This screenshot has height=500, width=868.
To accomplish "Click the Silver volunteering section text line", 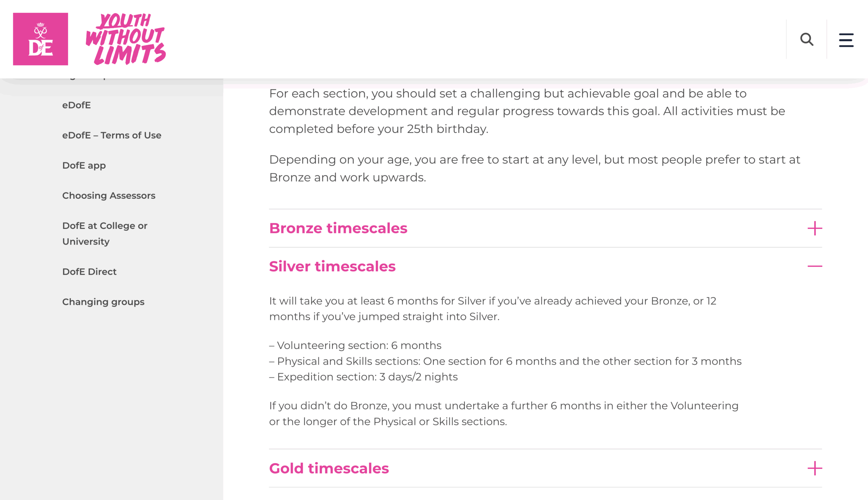I will pos(355,345).
